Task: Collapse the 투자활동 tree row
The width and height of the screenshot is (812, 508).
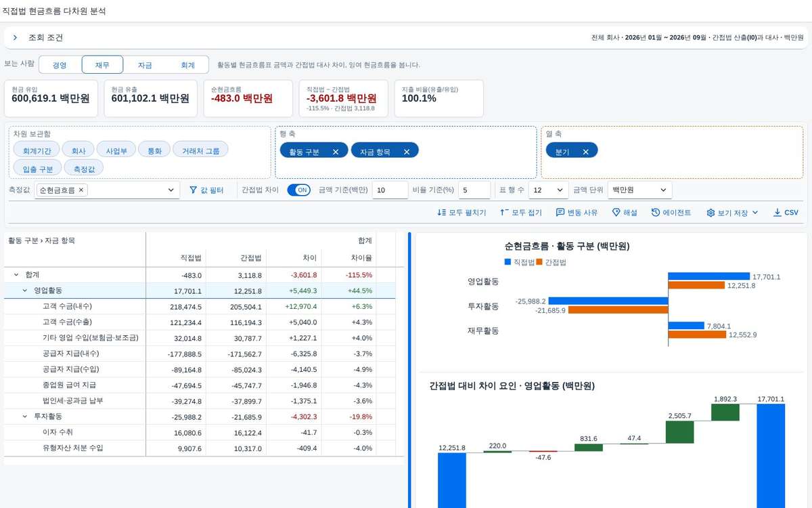Action: pos(25,417)
